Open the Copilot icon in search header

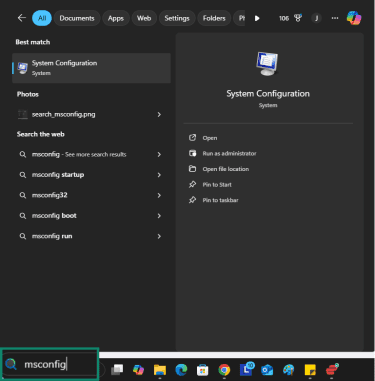pyautogui.click(x=354, y=18)
